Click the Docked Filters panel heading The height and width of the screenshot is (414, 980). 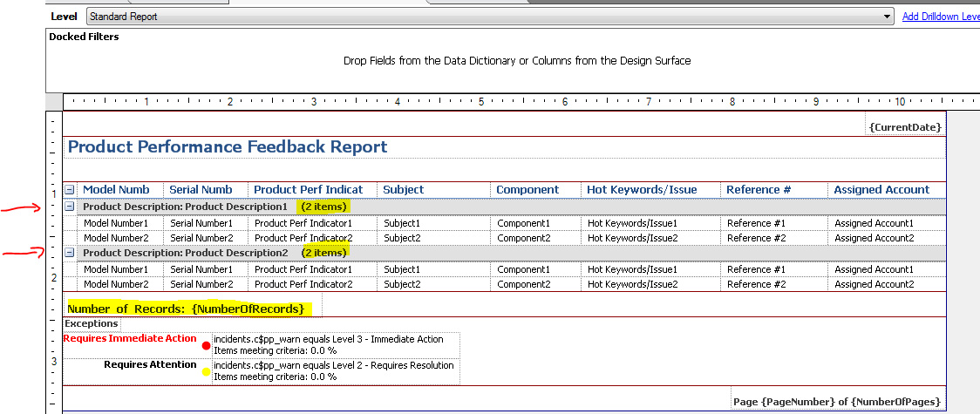(x=84, y=37)
